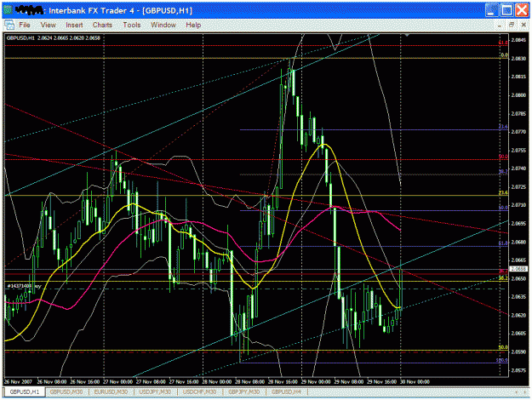Image resolution: width=532 pixels, height=400 pixels.
Task: Click the 30 Nov 00:00 time label
Action: click(x=415, y=381)
